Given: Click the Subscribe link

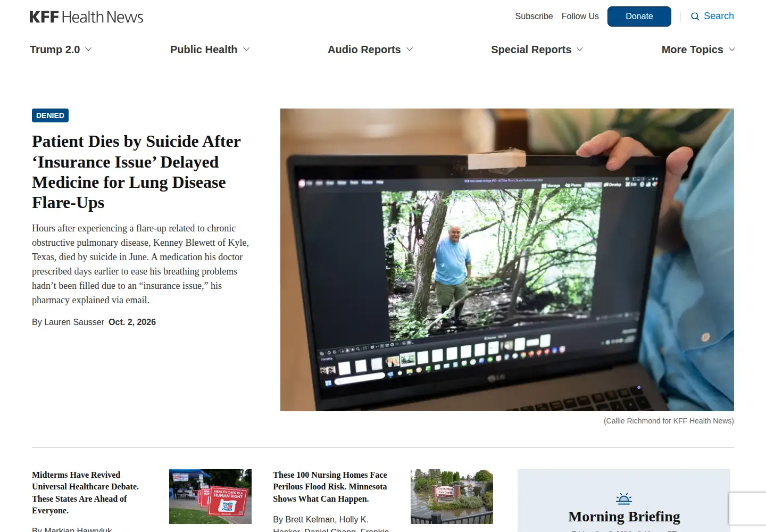Looking at the screenshot, I should [534, 16].
